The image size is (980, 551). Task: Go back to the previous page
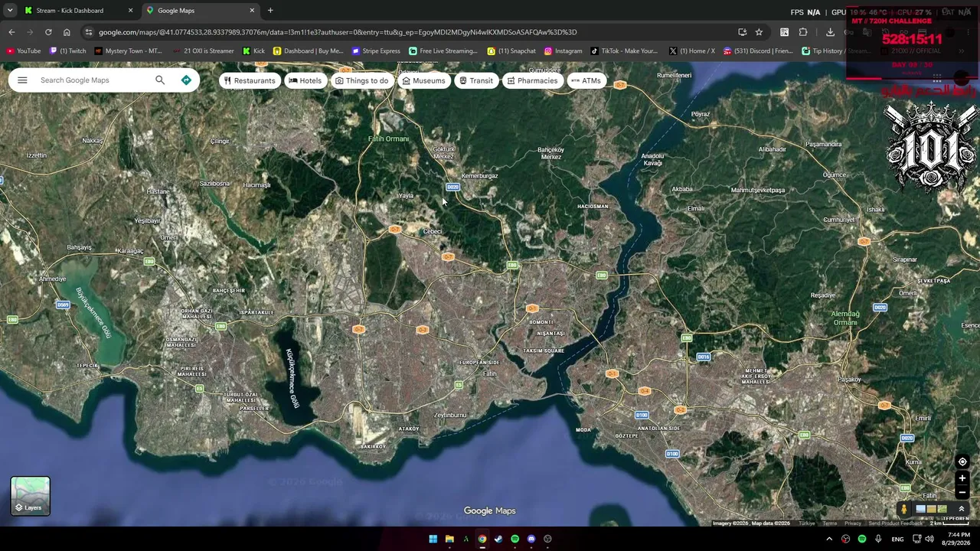(11, 32)
